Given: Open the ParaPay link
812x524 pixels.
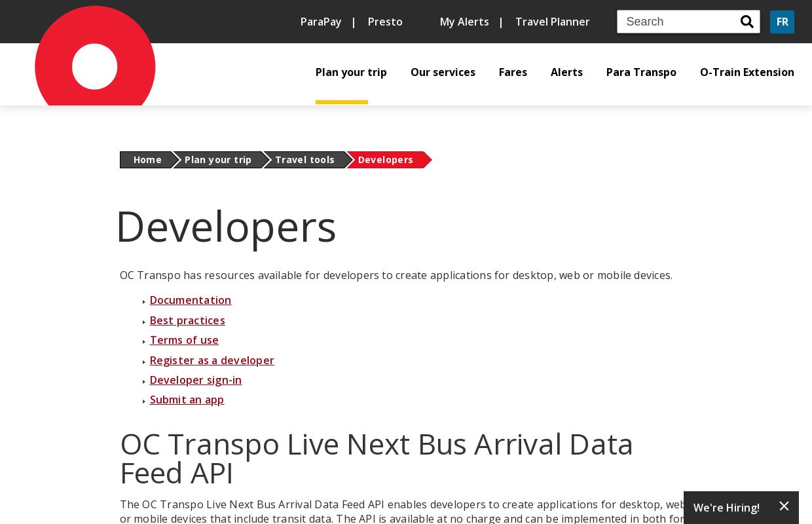Looking at the screenshot, I should pos(321,22).
